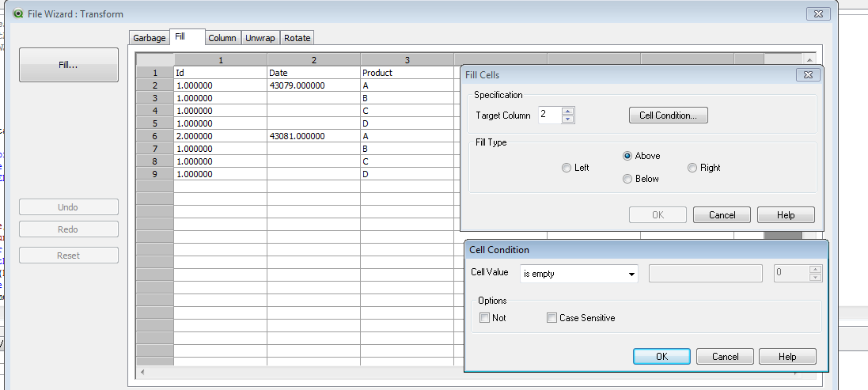Increase Target Column with up arrow
868x390 pixels.
pyautogui.click(x=568, y=111)
